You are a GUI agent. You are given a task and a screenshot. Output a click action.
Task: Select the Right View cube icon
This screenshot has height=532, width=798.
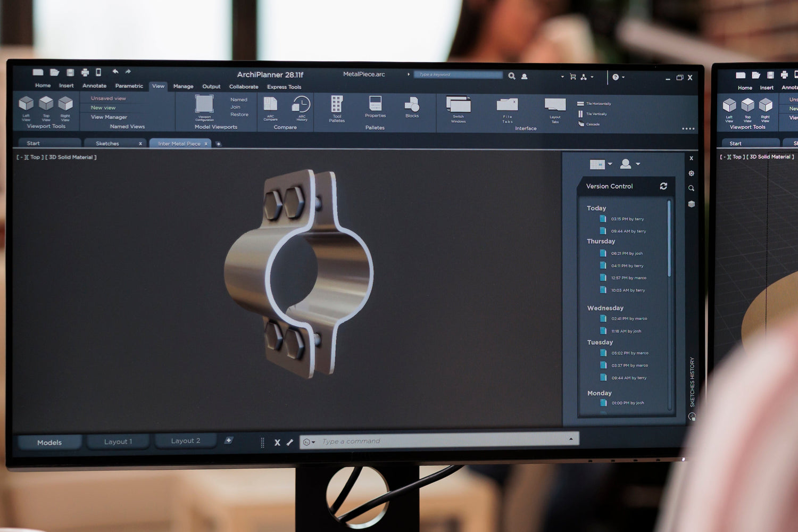click(65, 103)
